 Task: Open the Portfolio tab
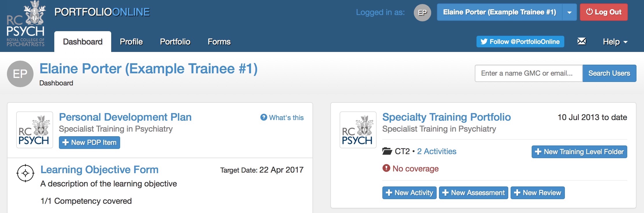[175, 42]
